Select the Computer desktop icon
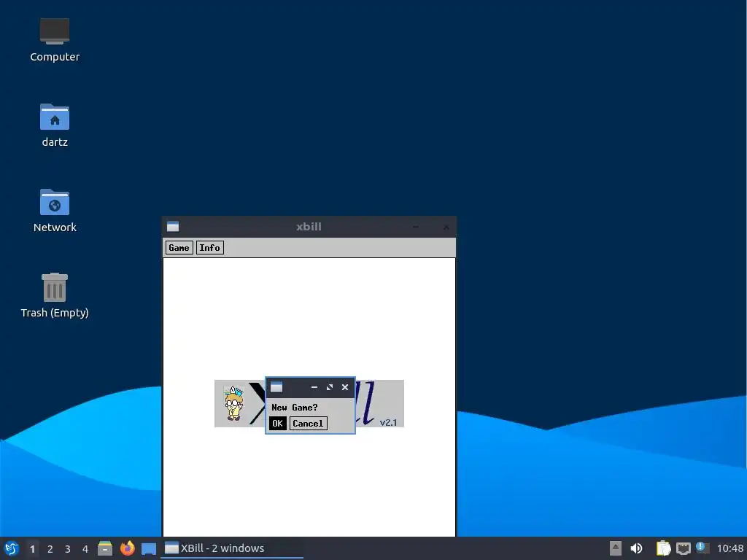 tap(55, 39)
